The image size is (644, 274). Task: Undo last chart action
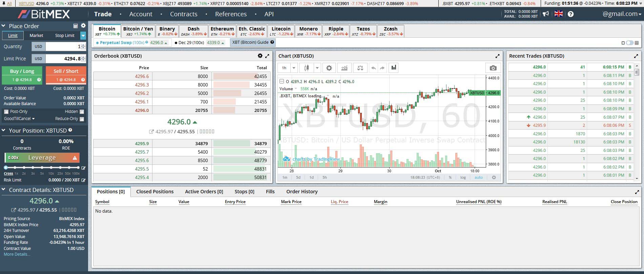[373, 68]
